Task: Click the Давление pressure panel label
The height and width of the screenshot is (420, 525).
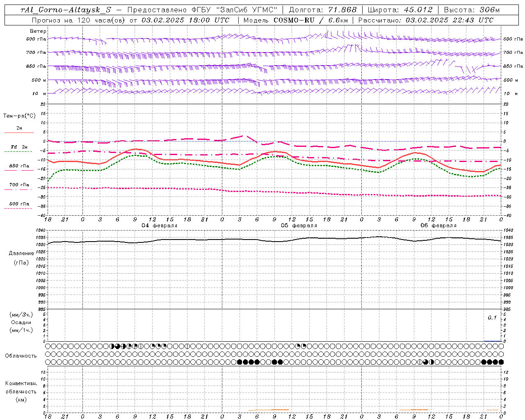Action: coord(21,253)
